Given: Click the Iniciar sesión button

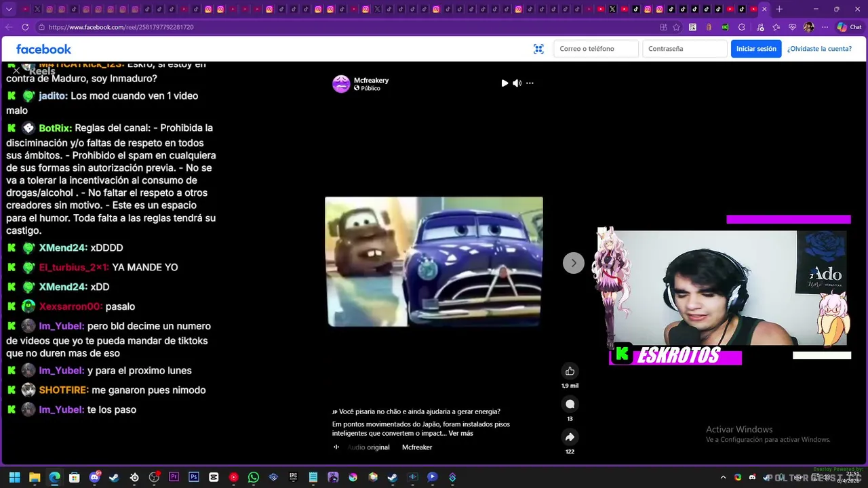Looking at the screenshot, I should [756, 49].
